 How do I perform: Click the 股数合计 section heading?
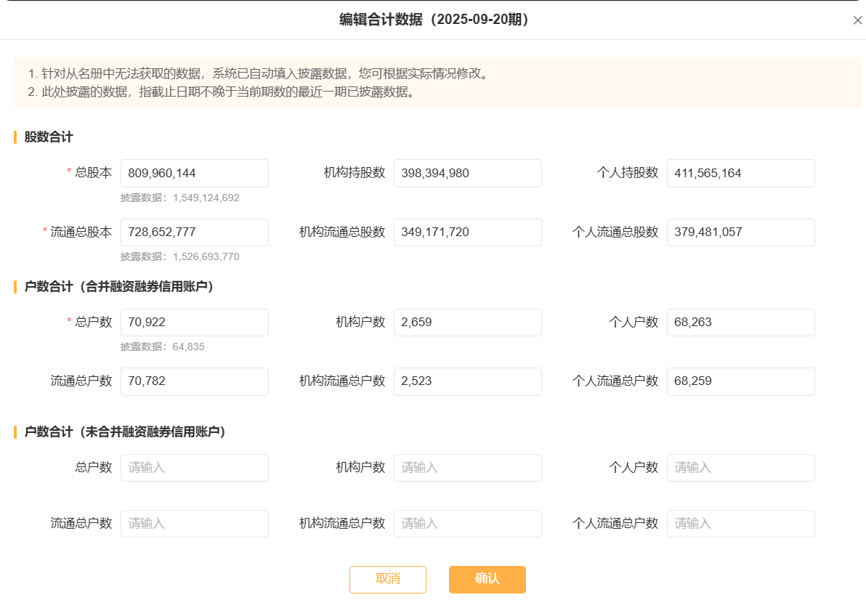pyautogui.click(x=49, y=137)
